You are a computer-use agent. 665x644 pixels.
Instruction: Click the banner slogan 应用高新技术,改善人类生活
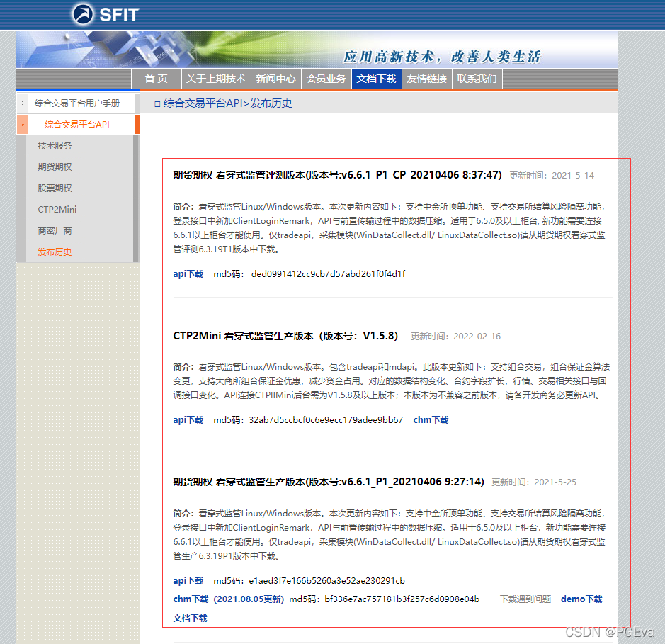[x=442, y=57]
